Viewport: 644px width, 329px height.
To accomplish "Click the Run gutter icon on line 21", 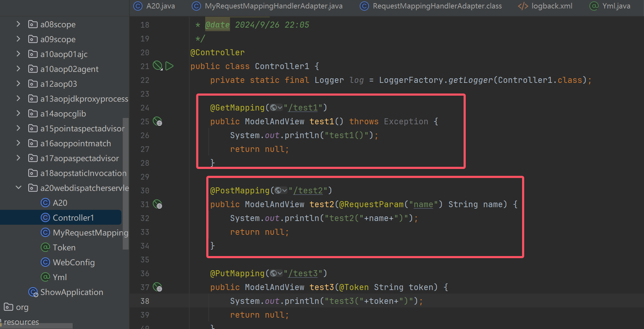I will point(169,66).
